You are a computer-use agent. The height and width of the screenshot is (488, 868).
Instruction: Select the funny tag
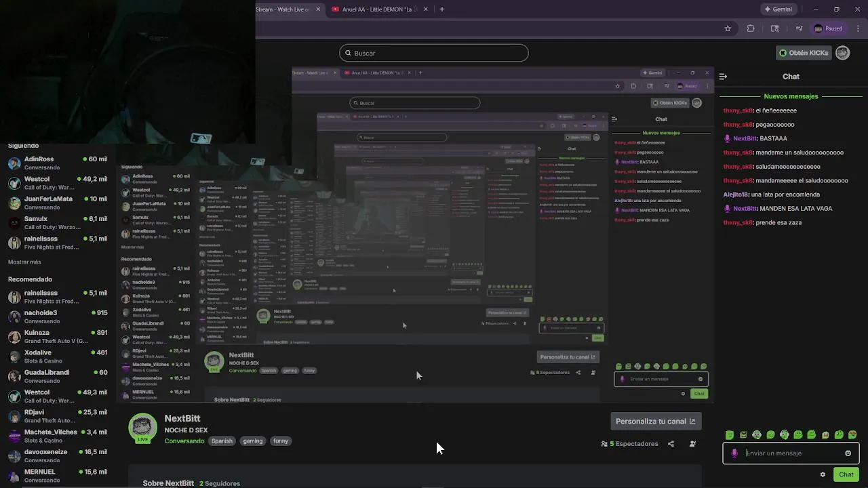tap(281, 441)
